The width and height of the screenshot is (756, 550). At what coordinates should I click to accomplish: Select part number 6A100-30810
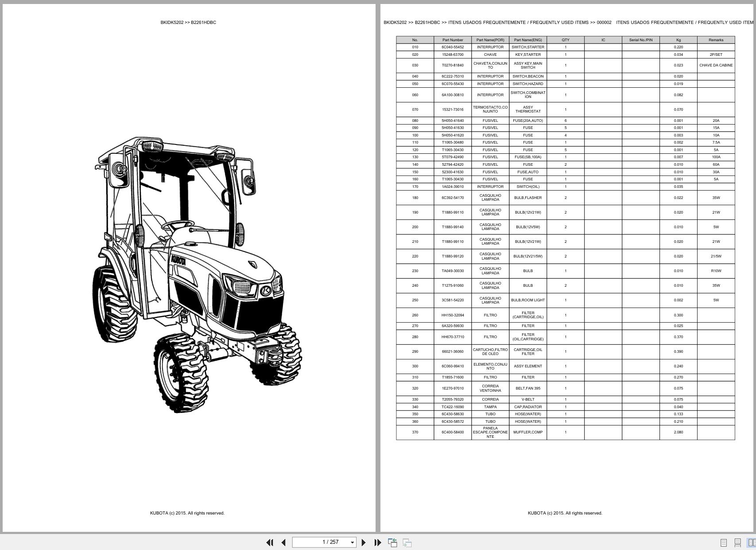453,95
